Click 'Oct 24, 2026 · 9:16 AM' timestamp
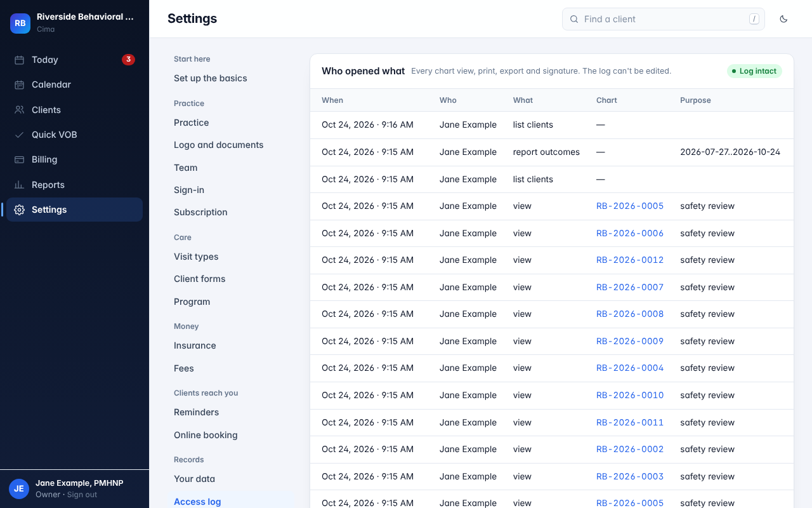 [x=367, y=124]
